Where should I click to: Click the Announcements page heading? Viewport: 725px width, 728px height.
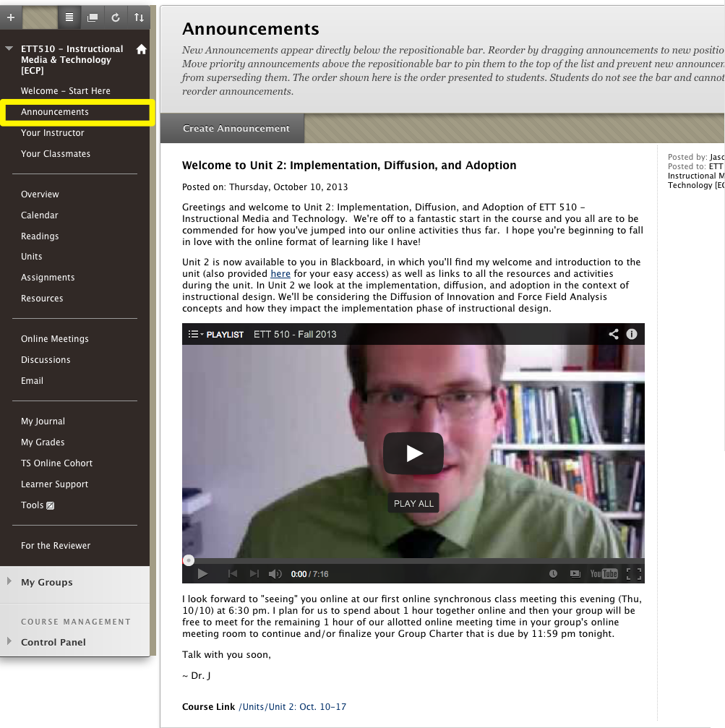click(x=251, y=29)
